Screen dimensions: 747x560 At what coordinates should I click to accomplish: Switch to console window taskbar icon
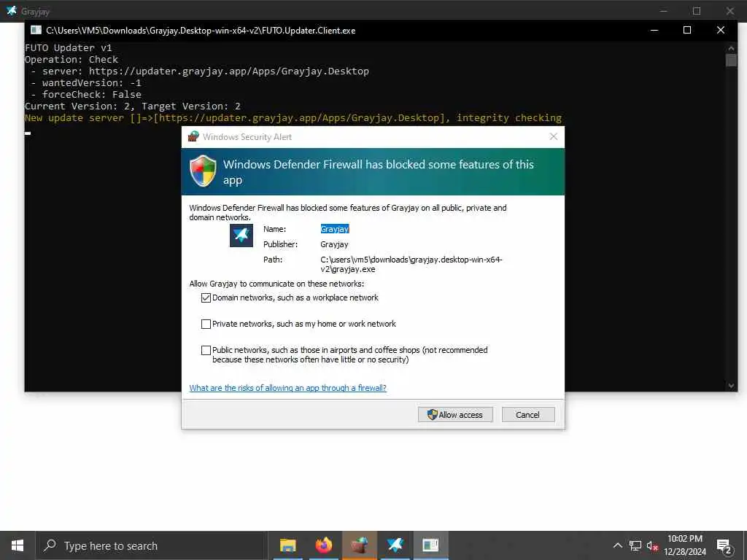coord(430,545)
